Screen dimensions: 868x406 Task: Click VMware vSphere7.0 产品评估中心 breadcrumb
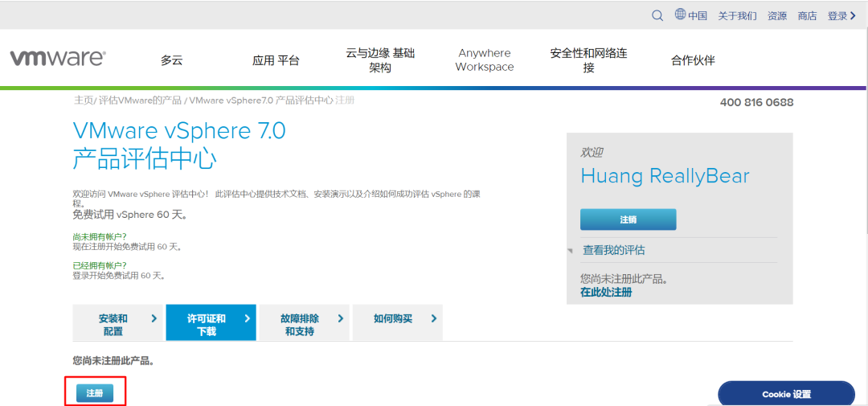(x=260, y=100)
